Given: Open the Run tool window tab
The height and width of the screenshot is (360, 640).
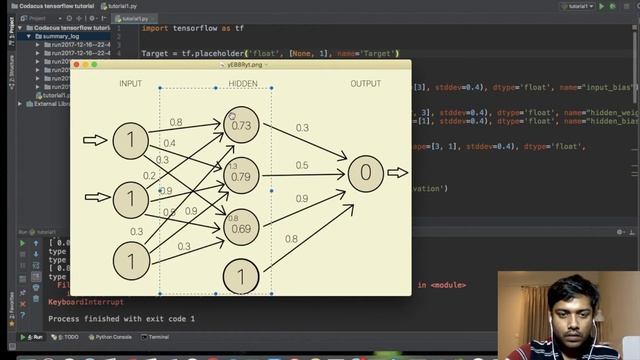Looking at the screenshot, I should coord(31,337).
